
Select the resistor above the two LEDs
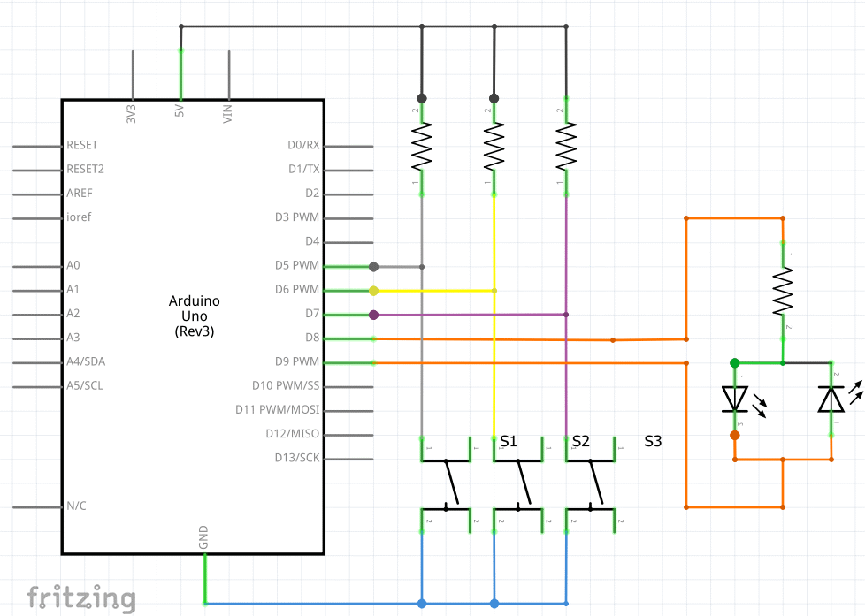783,291
